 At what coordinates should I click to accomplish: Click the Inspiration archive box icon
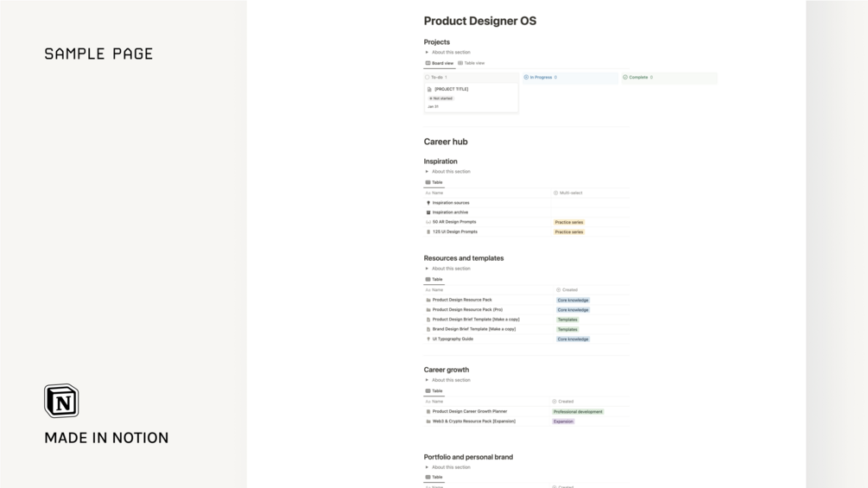point(428,212)
